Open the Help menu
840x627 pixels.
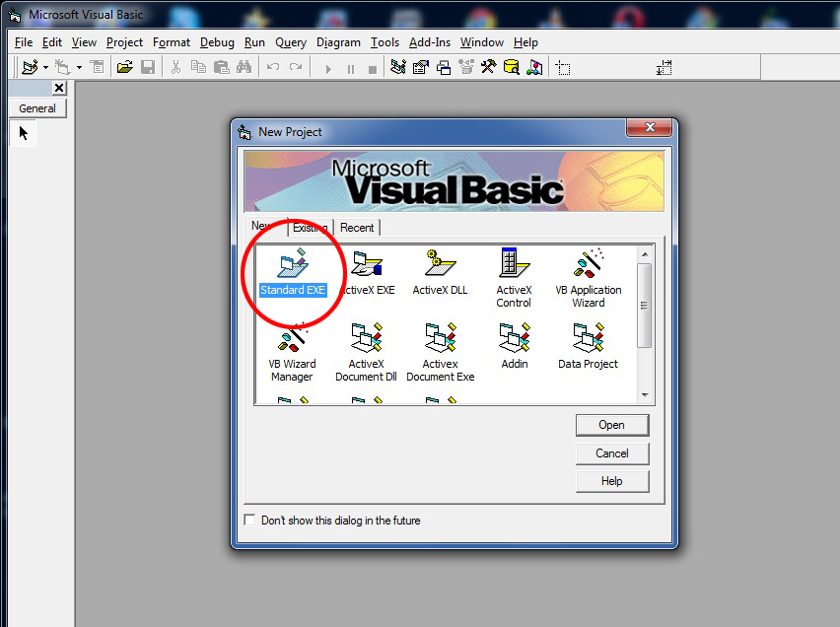pyautogui.click(x=525, y=42)
